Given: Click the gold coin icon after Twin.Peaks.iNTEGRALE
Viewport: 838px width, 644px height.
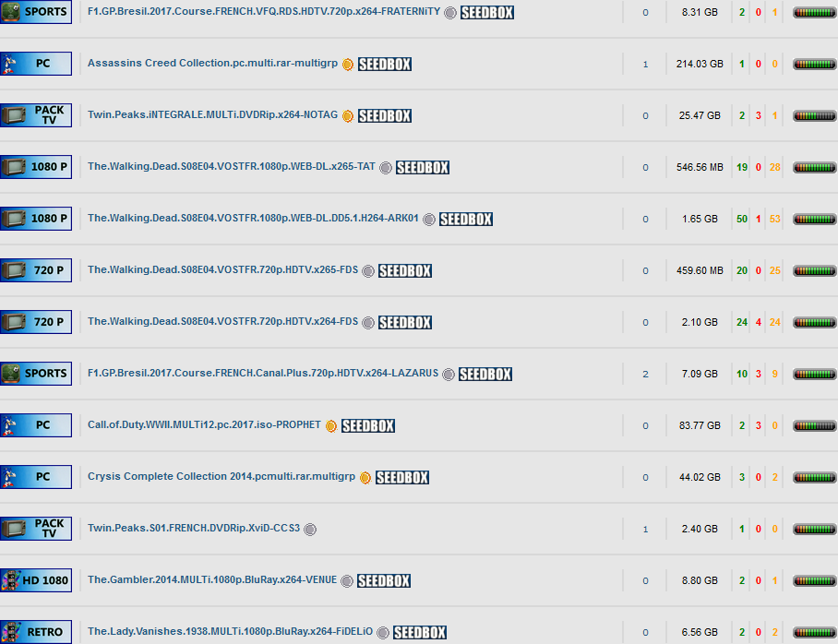Looking at the screenshot, I should (x=348, y=116).
